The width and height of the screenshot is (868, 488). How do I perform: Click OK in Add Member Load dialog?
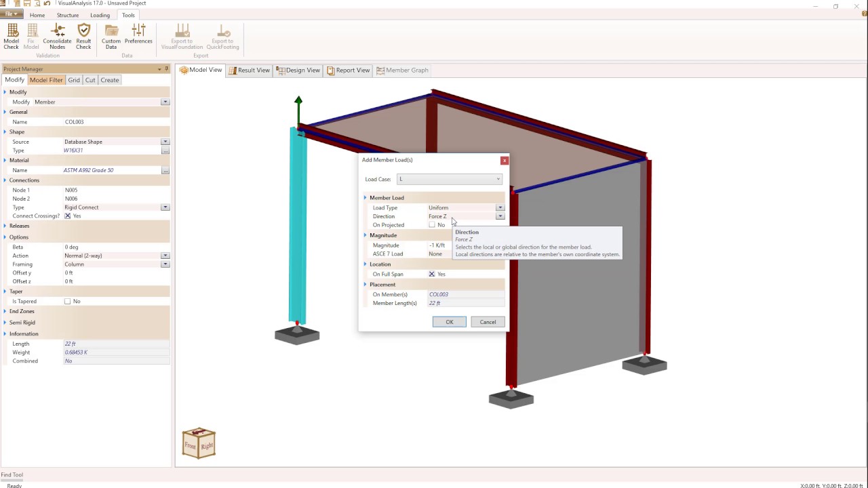(450, 322)
